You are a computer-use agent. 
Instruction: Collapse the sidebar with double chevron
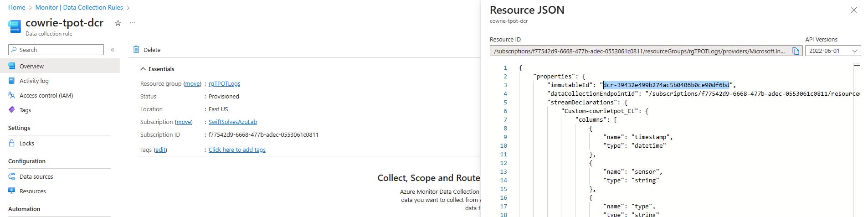click(x=113, y=50)
